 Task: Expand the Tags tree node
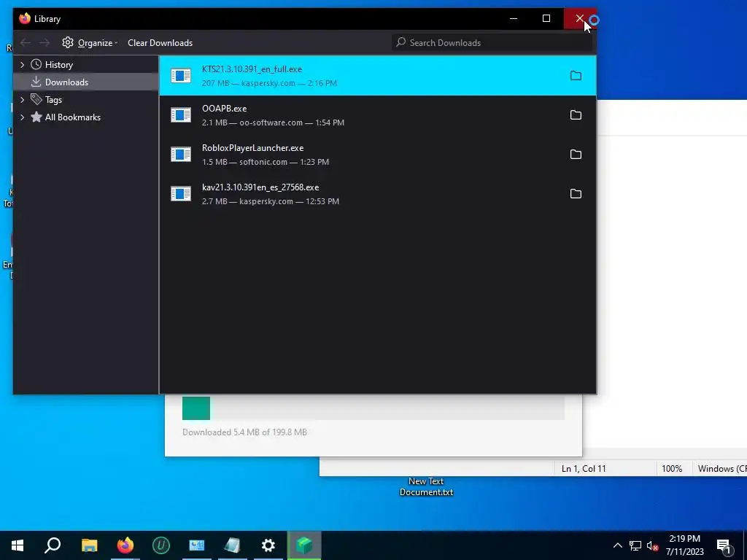pos(22,99)
